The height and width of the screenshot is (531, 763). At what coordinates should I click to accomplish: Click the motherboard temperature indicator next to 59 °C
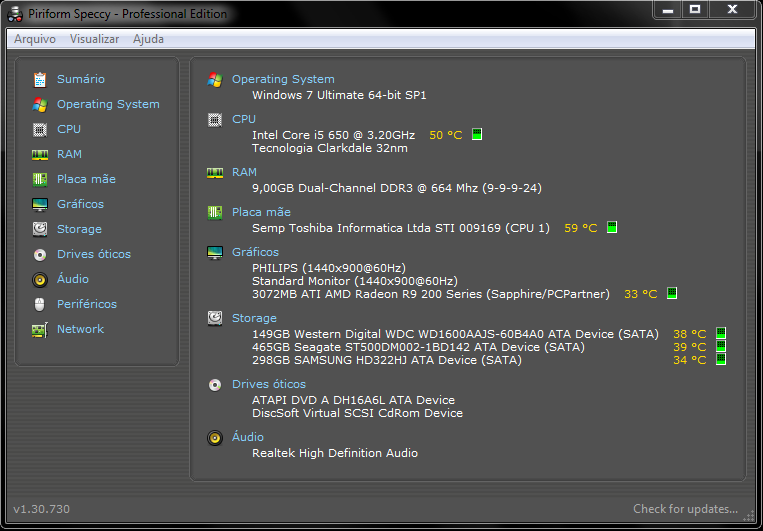[x=612, y=227]
